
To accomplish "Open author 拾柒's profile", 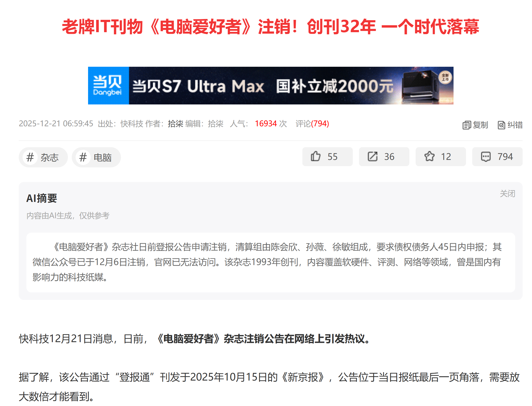I will (175, 124).
